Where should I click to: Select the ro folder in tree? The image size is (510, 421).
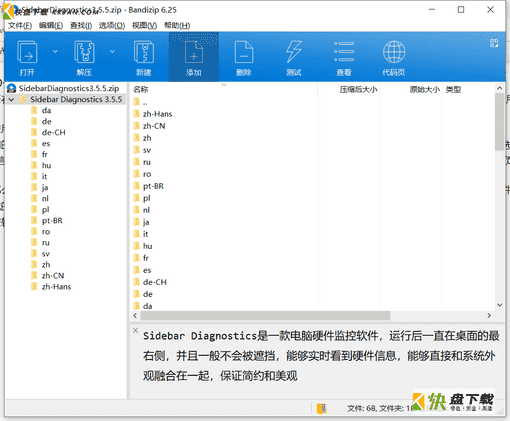(x=46, y=232)
